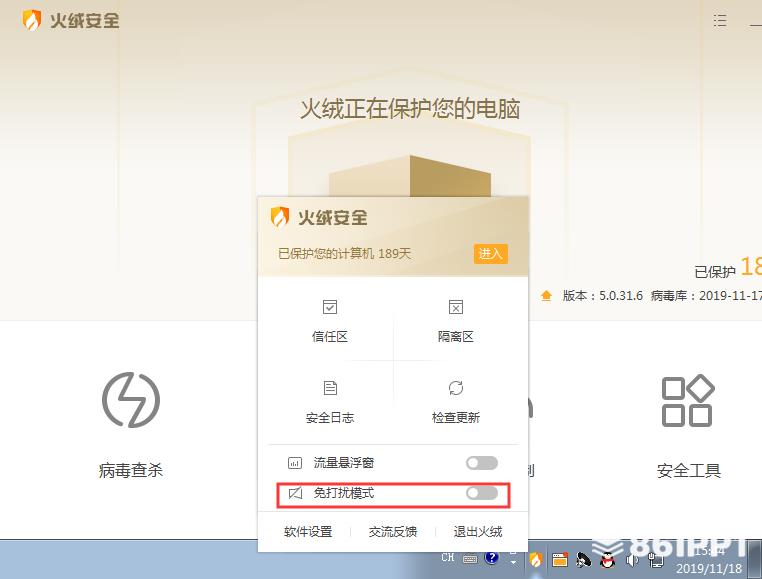Viewport: 762px width, 579px height.
Task: Open the 安全日志 security log icon
Action: 330,388
